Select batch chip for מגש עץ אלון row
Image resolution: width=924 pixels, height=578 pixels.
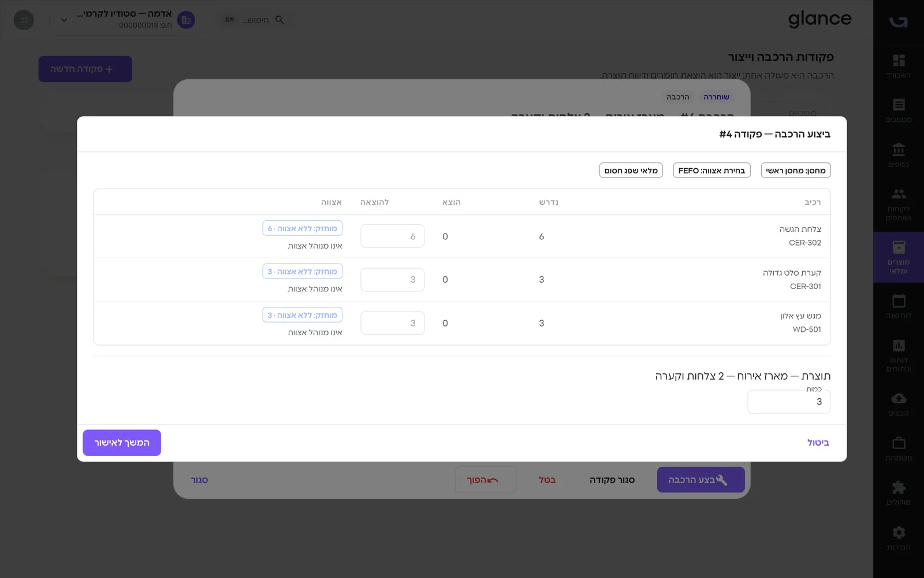click(303, 315)
